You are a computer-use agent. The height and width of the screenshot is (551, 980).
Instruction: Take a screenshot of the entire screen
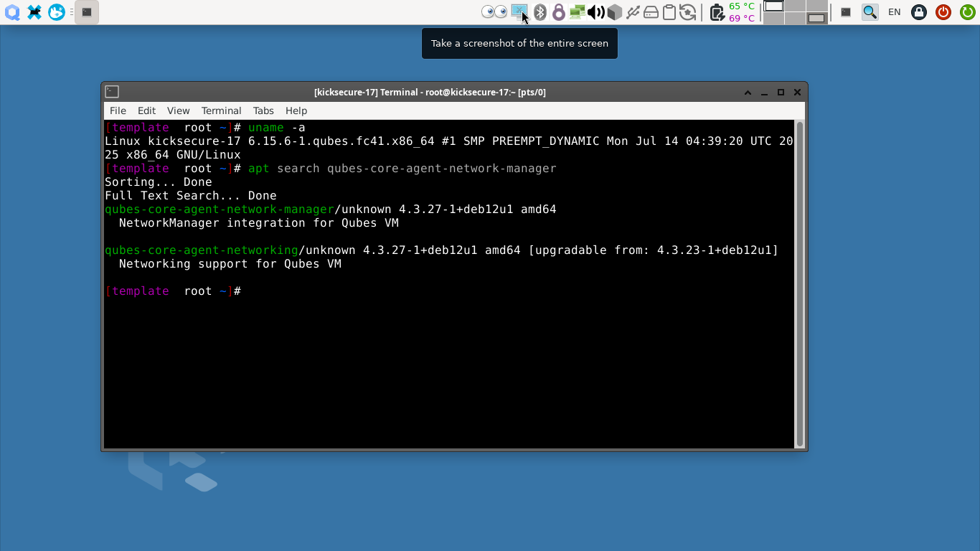[x=519, y=12]
